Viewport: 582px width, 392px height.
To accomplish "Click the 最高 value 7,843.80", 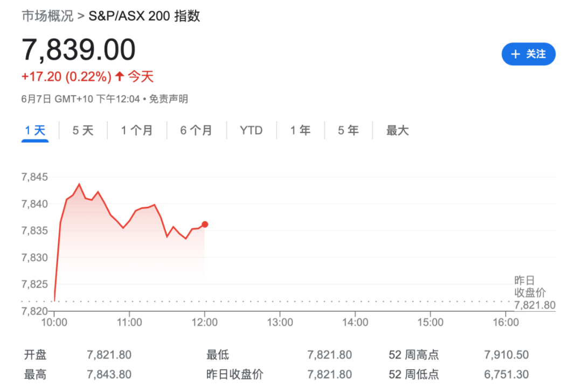I will [x=109, y=375].
